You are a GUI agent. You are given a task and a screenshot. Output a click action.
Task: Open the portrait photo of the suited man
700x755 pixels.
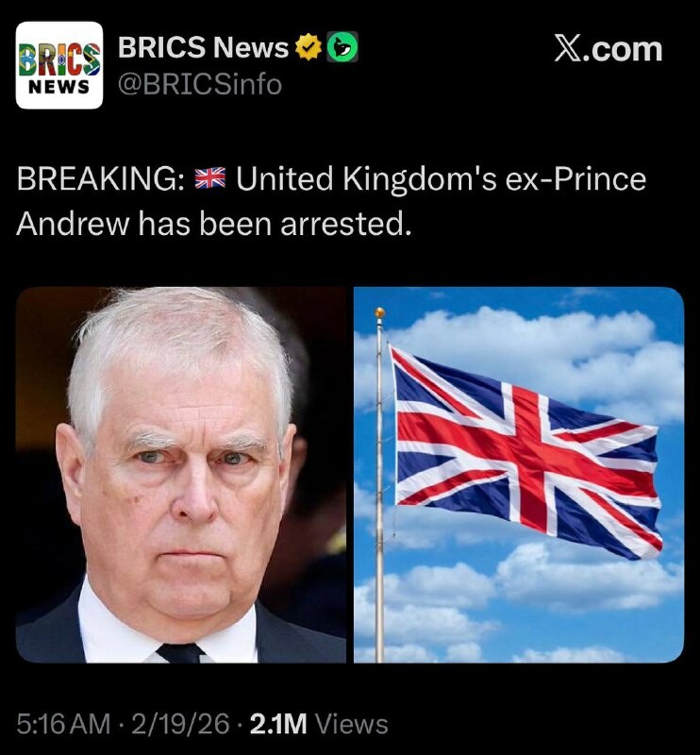click(181, 475)
